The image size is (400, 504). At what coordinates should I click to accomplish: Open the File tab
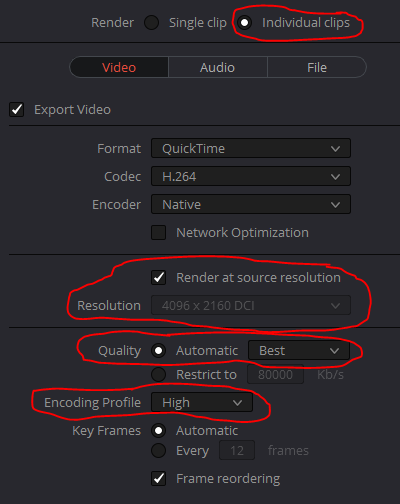(317, 67)
